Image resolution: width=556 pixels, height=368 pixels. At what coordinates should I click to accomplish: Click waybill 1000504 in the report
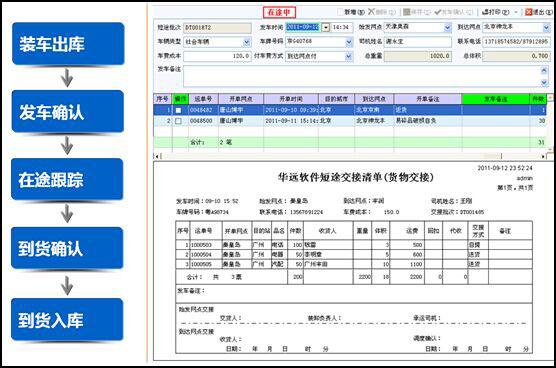click(x=201, y=255)
